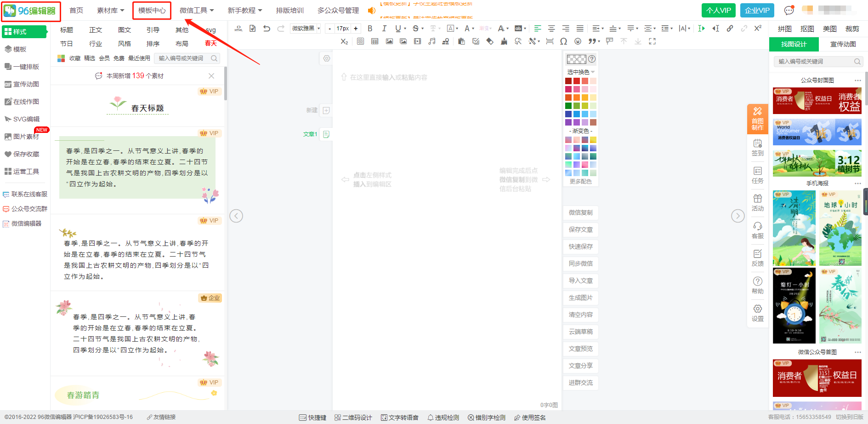Viewport: 868px width, 424px height.
Task: Select the 图文 style category tab
Action: (x=125, y=30)
